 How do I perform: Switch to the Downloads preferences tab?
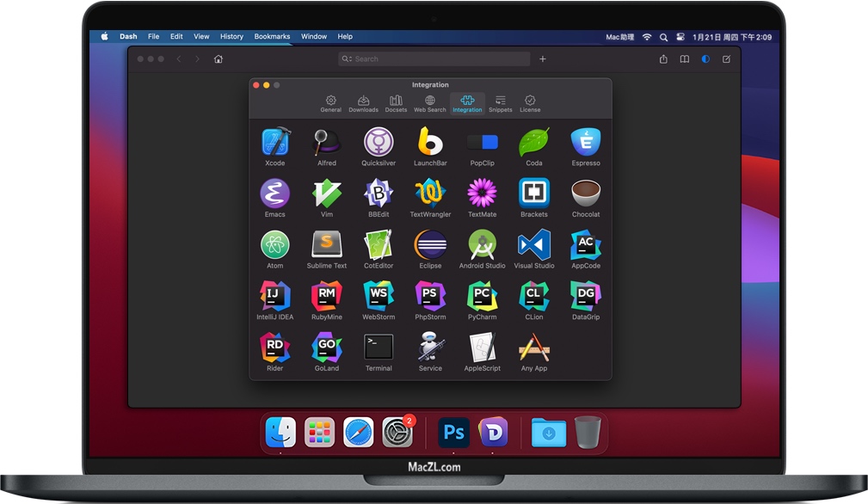(363, 103)
